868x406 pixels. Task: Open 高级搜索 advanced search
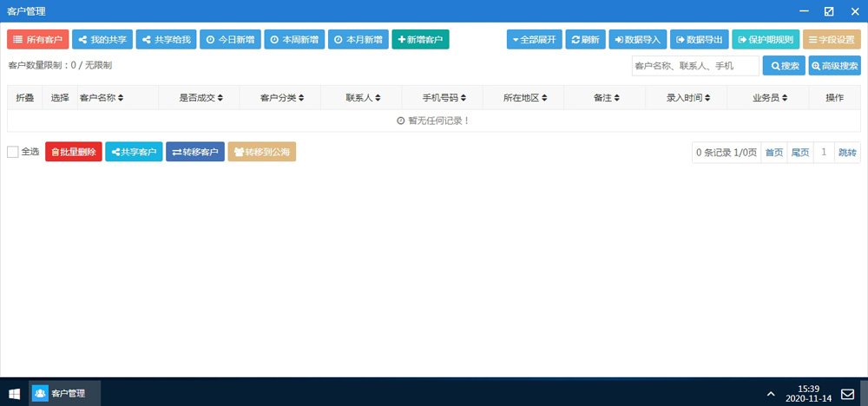point(834,66)
